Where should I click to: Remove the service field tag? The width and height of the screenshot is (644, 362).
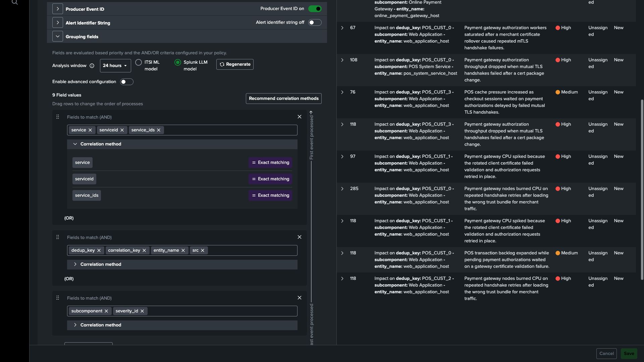coord(90,130)
